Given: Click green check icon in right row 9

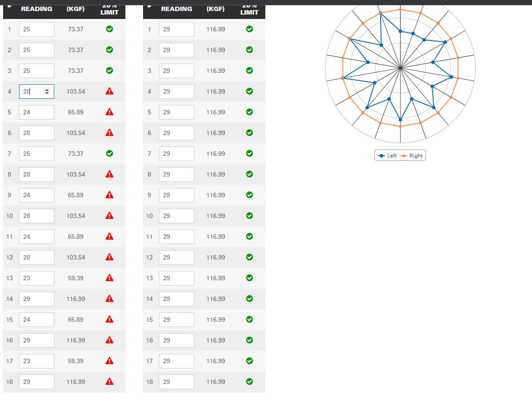Looking at the screenshot, I should [249, 195].
